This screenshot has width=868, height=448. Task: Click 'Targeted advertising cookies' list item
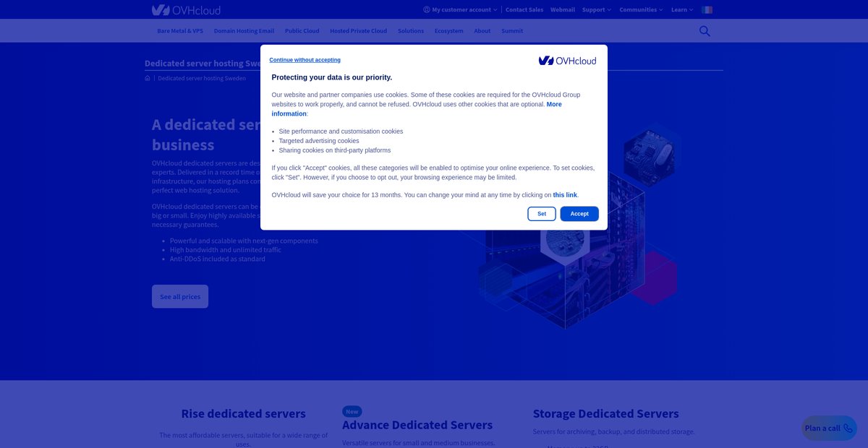(319, 141)
